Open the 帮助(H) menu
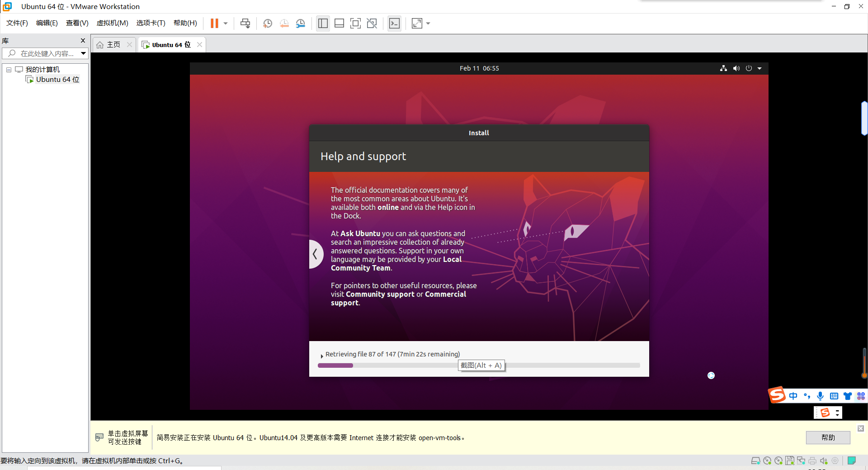The image size is (868, 470). (x=185, y=23)
